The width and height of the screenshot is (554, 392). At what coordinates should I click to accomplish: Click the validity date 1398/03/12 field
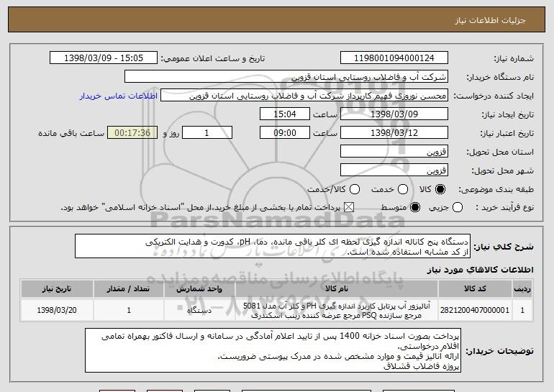[x=394, y=133]
